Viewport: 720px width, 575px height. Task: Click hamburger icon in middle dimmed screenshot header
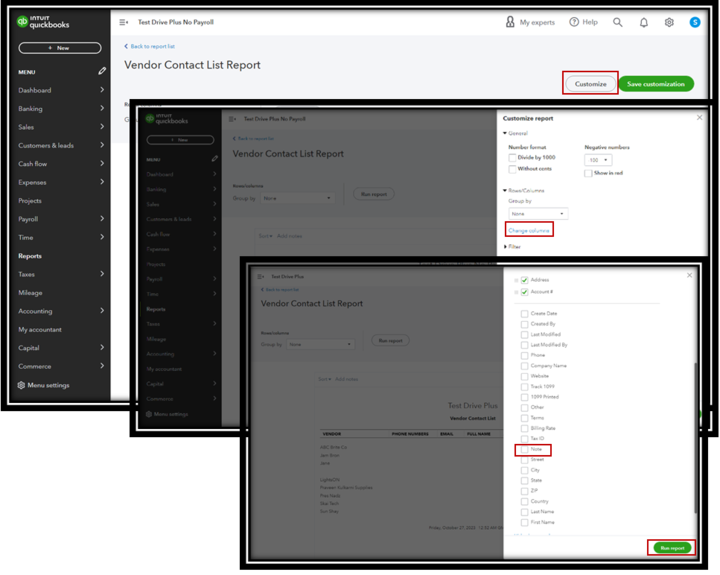[x=232, y=119]
